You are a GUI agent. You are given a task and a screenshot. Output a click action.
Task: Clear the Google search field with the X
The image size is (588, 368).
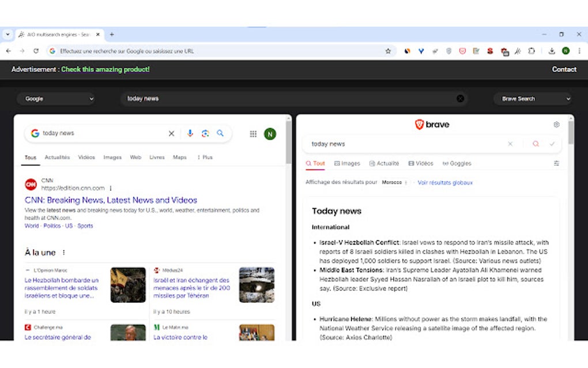click(x=171, y=133)
